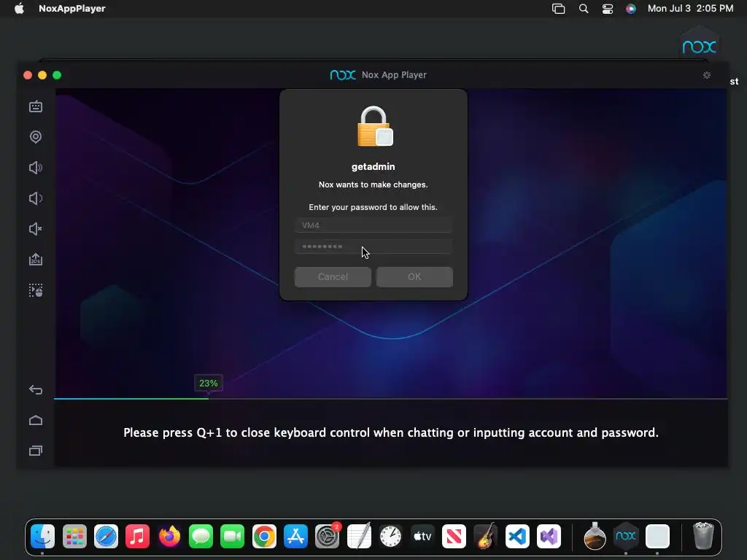Open virtual location tool in sidebar

click(36, 137)
